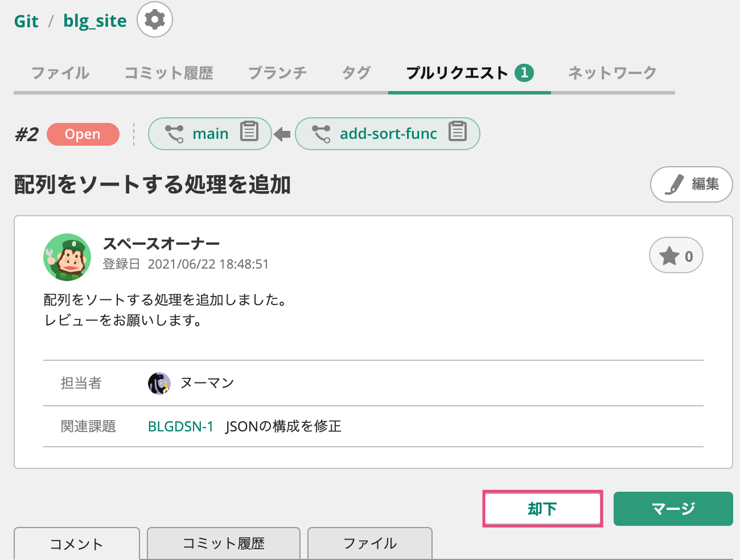Image resolution: width=740 pixels, height=560 pixels.
Task: Click the pull request count badge showing 1
Action: (524, 73)
